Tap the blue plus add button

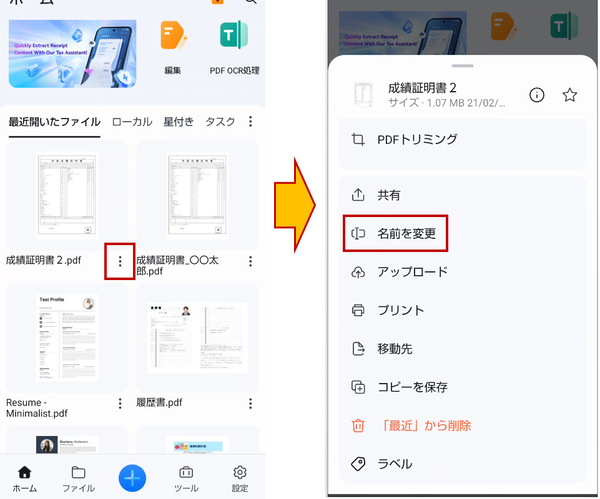point(132,478)
